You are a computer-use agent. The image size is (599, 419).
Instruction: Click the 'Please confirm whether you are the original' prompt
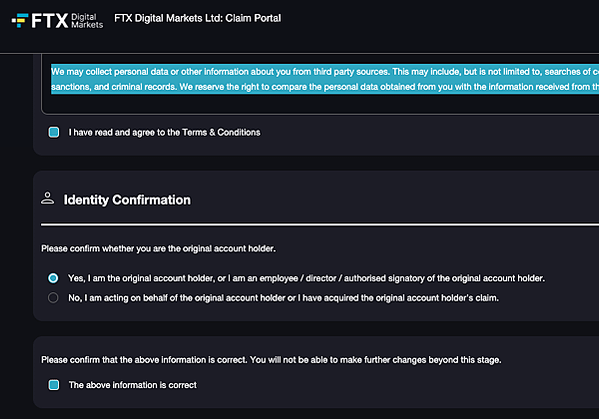tap(158, 249)
